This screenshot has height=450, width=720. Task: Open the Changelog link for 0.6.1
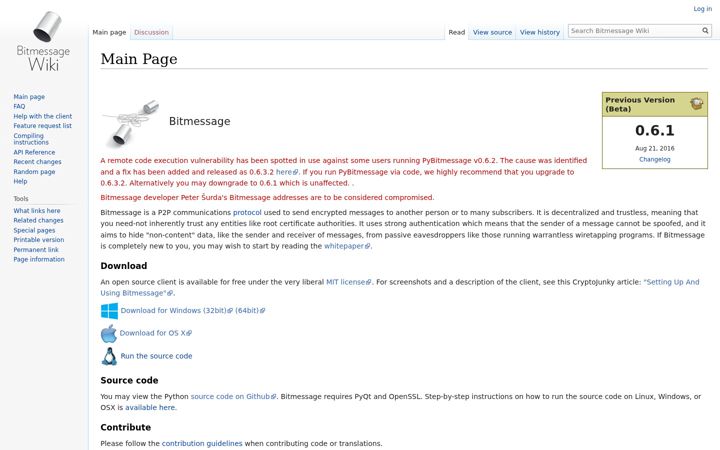point(655,159)
